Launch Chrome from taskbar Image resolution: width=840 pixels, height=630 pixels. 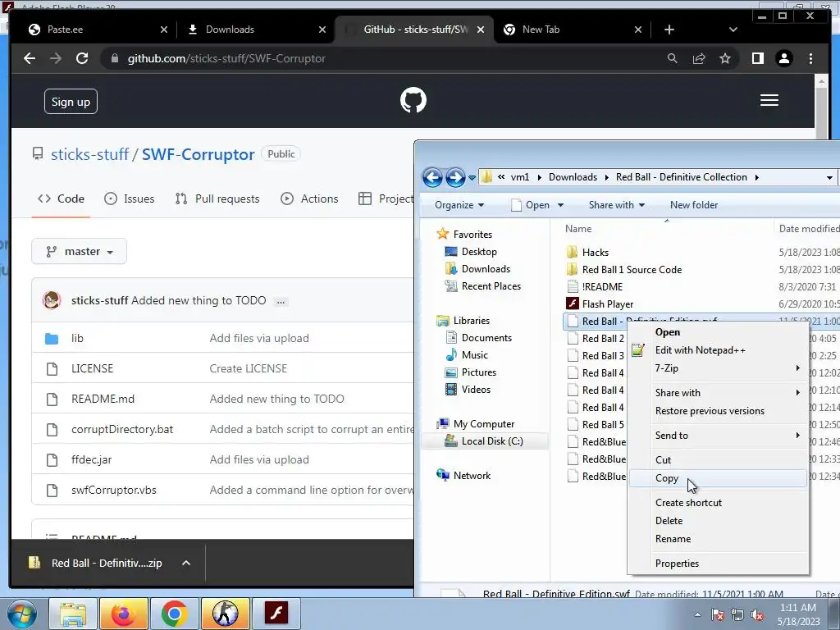[174, 614]
